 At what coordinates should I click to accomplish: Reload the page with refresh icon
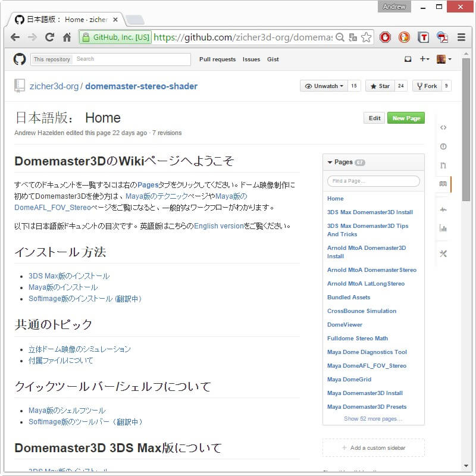point(49,37)
